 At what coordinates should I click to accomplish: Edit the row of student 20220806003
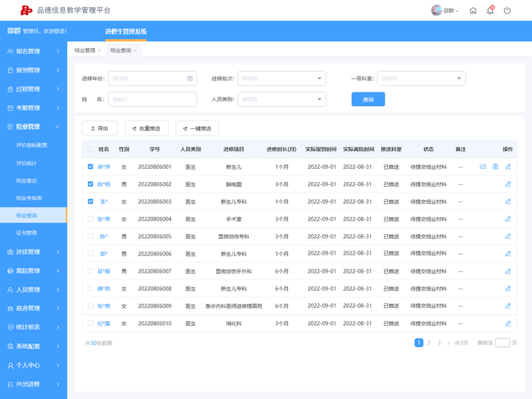tap(508, 201)
